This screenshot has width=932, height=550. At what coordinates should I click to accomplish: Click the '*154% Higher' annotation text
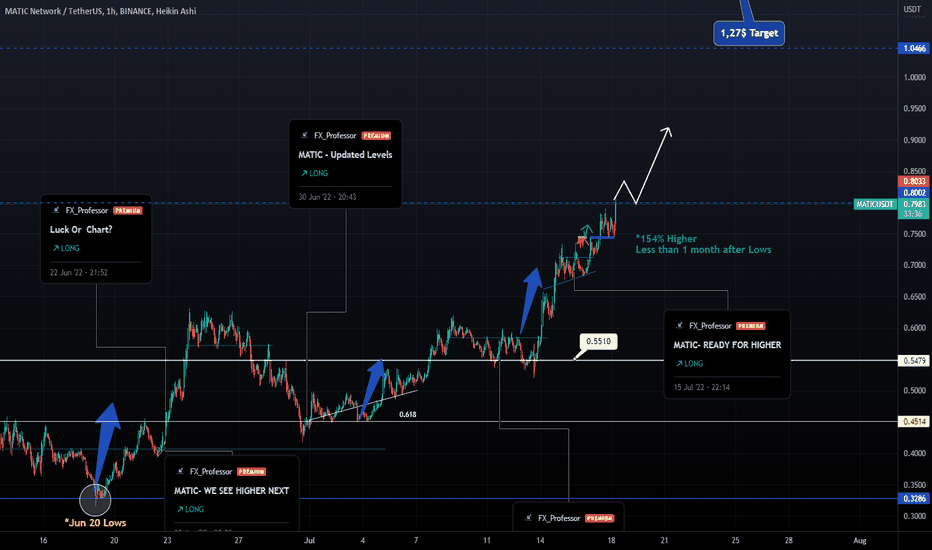666,238
